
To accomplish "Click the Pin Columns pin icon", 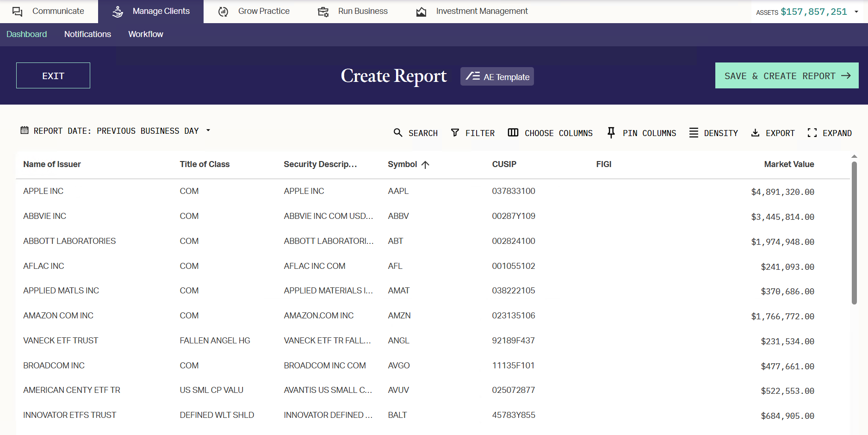I will (611, 133).
